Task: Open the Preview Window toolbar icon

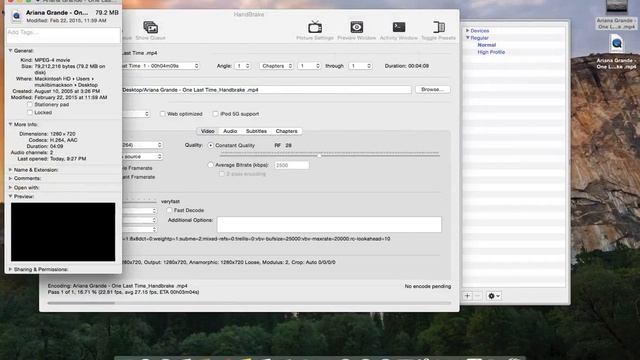Action: (x=356, y=27)
